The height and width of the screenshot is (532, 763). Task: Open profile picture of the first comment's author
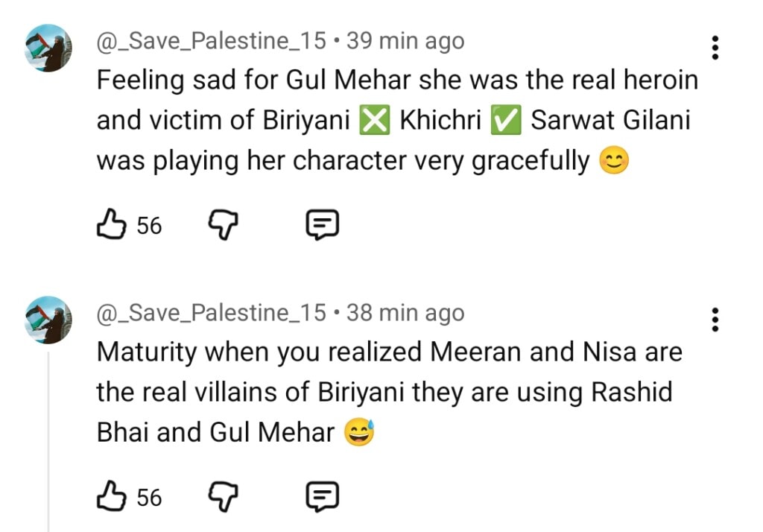[48, 48]
